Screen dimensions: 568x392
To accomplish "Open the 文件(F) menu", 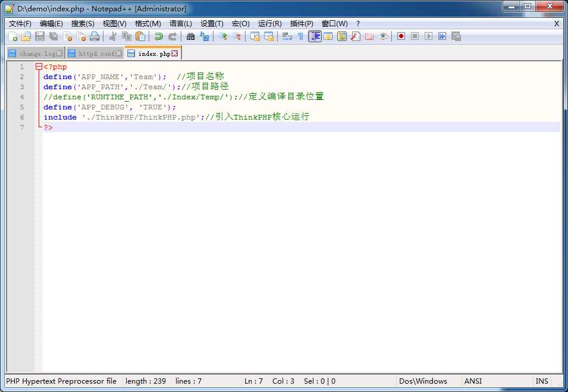I will tap(20, 24).
